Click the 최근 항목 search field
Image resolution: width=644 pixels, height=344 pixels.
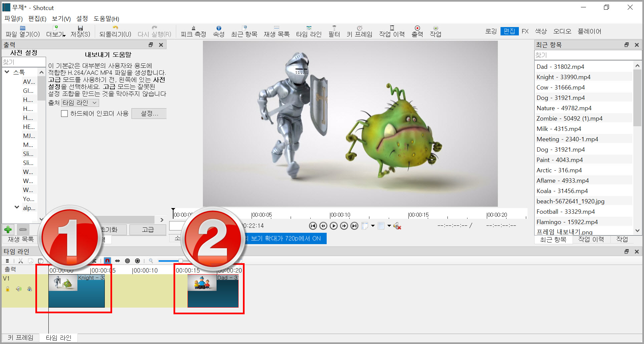click(588, 55)
